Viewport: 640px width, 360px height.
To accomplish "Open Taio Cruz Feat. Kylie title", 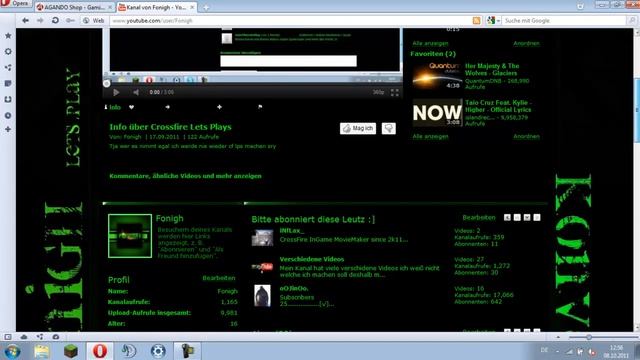I will click(498, 106).
